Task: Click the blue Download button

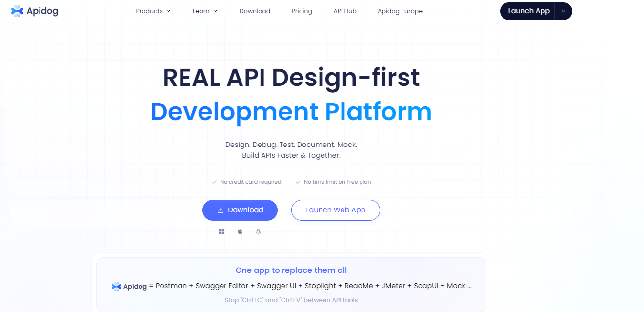Action: click(240, 210)
